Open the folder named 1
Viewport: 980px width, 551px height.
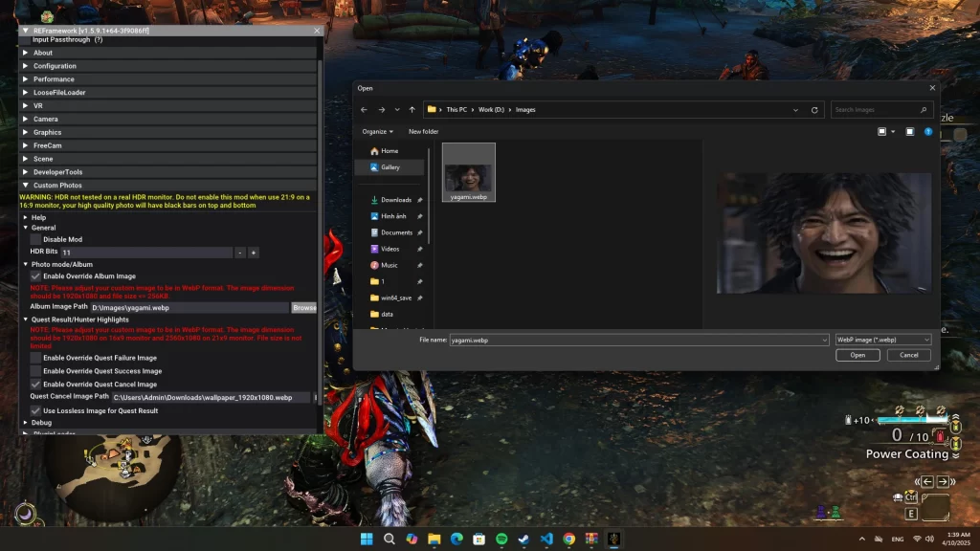point(383,282)
